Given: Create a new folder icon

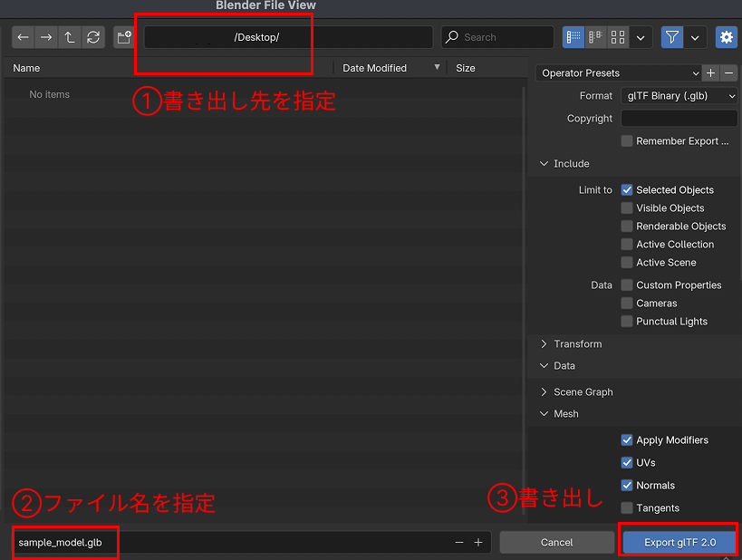Looking at the screenshot, I should [x=123, y=37].
